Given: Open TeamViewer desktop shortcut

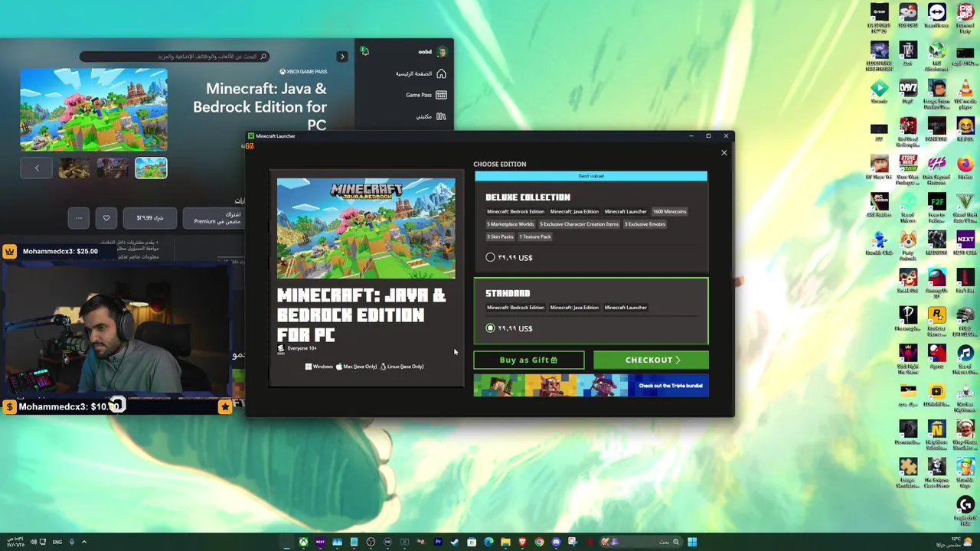Looking at the screenshot, I should [937, 15].
